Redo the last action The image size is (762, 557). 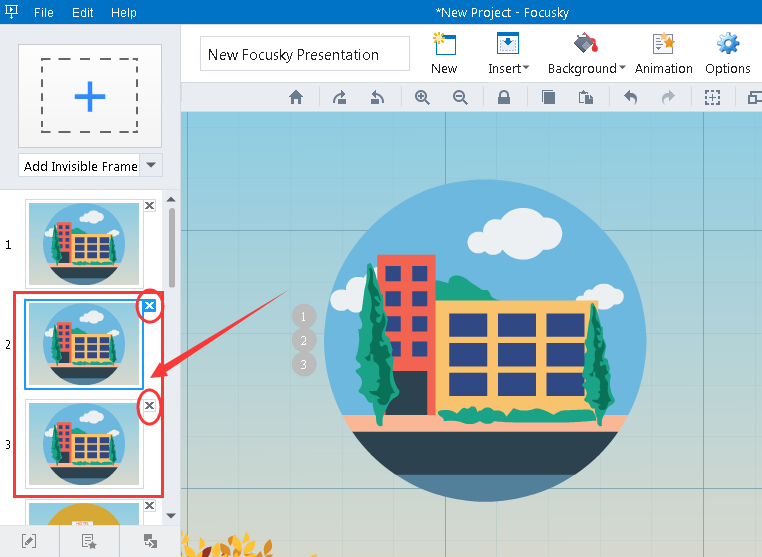[668, 97]
